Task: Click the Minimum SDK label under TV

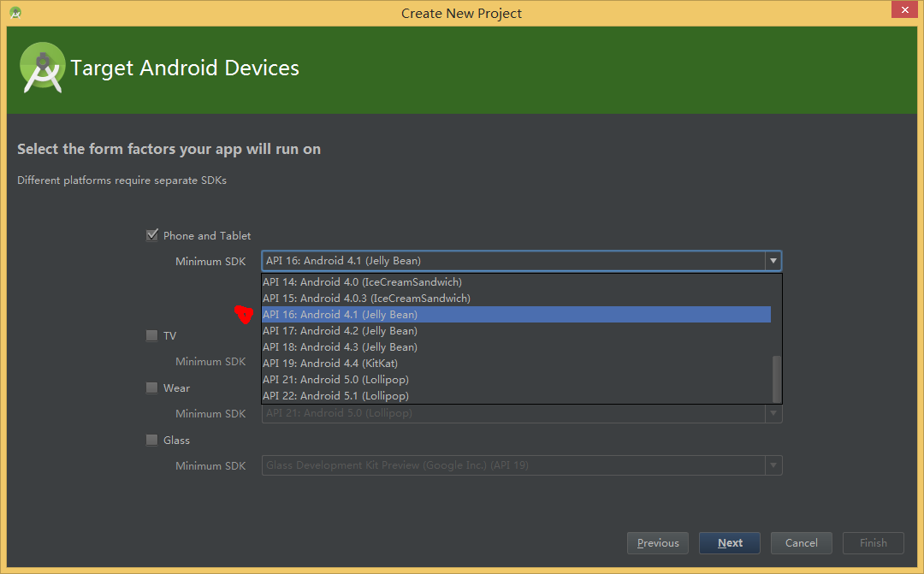Action: [x=210, y=361]
